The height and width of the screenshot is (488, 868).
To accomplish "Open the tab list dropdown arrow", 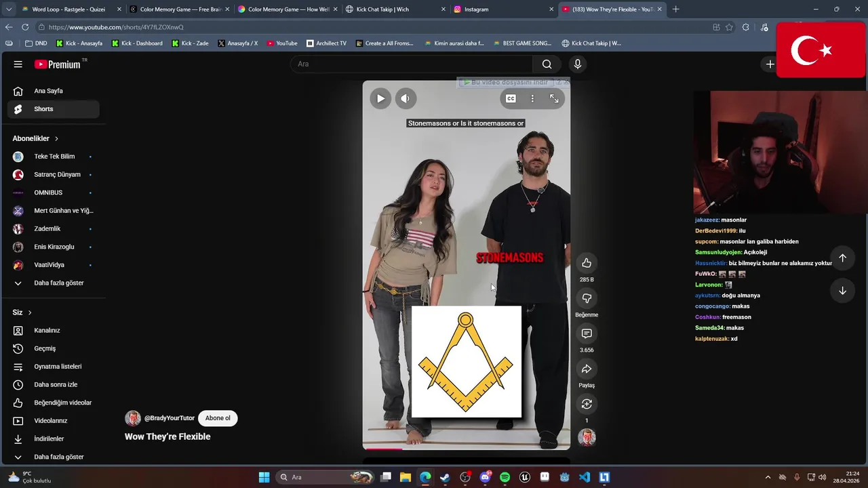I will click(9, 9).
